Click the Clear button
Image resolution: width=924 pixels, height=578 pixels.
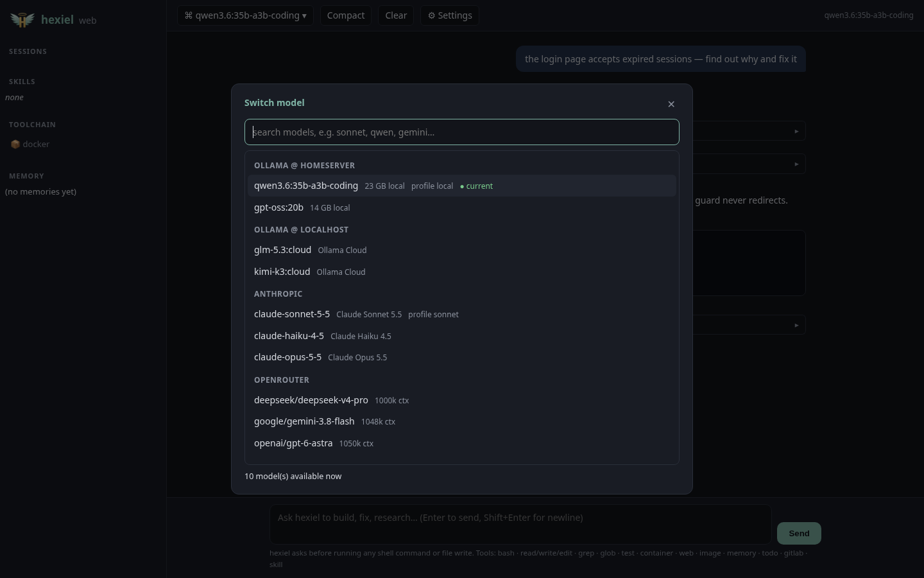pyautogui.click(x=396, y=15)
